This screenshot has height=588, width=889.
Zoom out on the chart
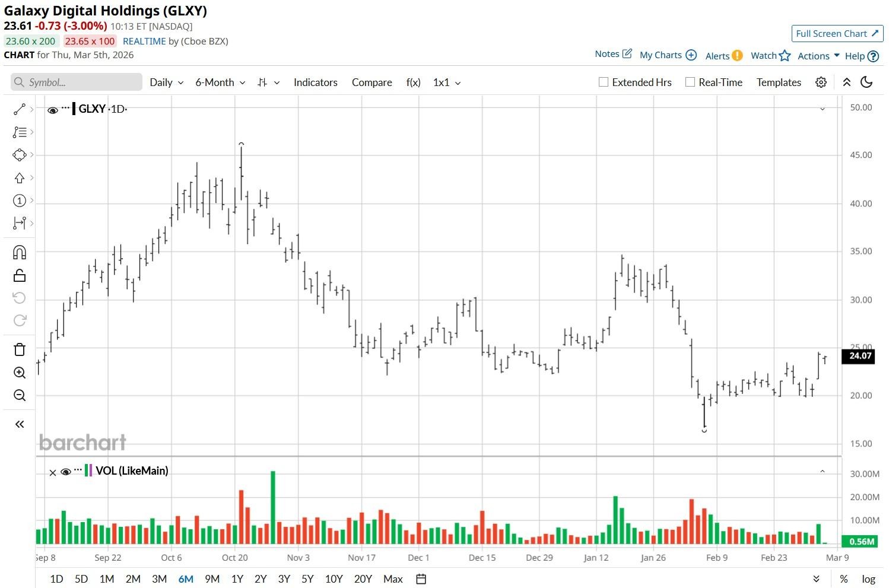pos(20,395)
